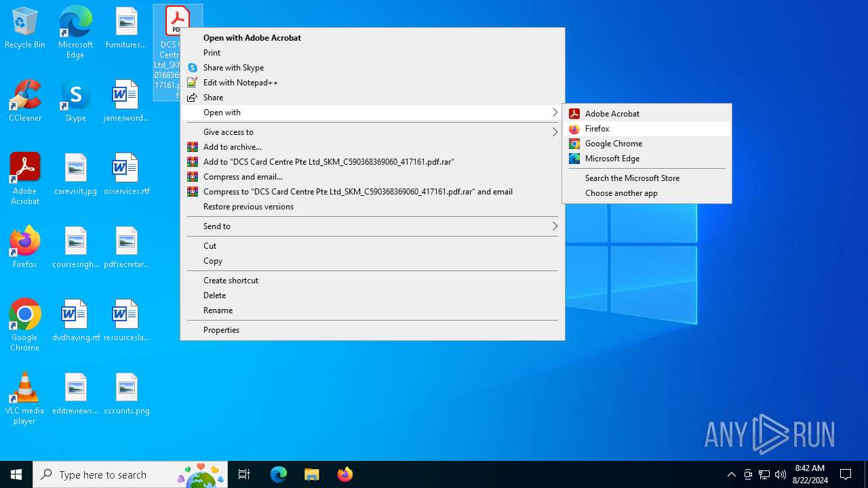Open File Explorer from the taskbar

[x=311, y=474]
